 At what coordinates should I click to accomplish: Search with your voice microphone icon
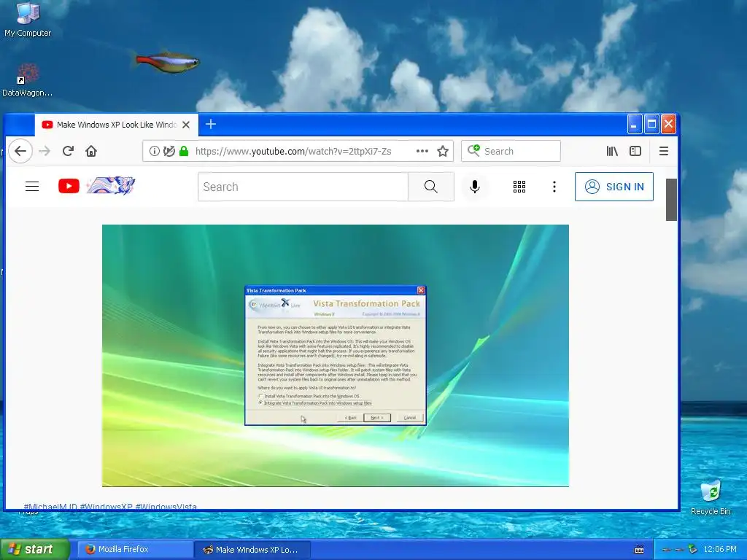coord(474,187)
